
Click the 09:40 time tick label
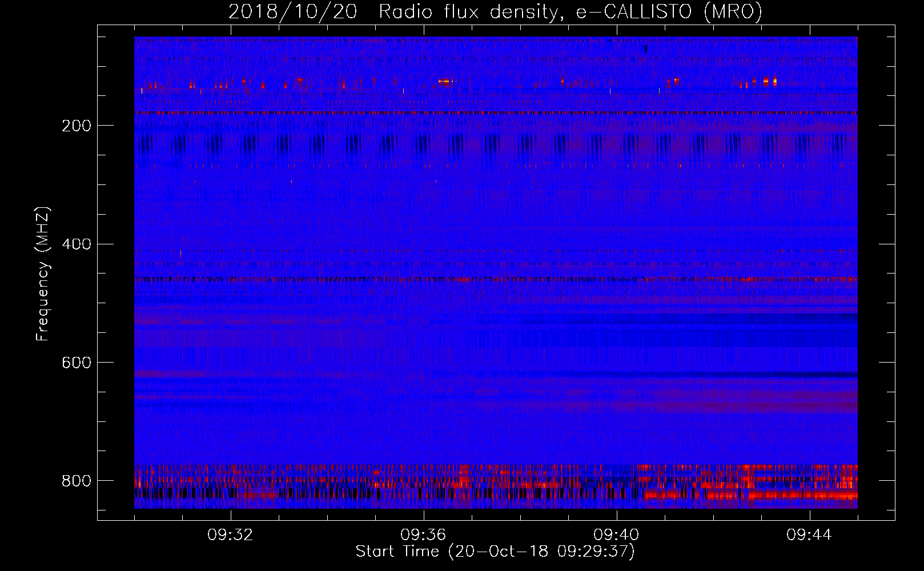pyautogui.click(x=616, y=535)
